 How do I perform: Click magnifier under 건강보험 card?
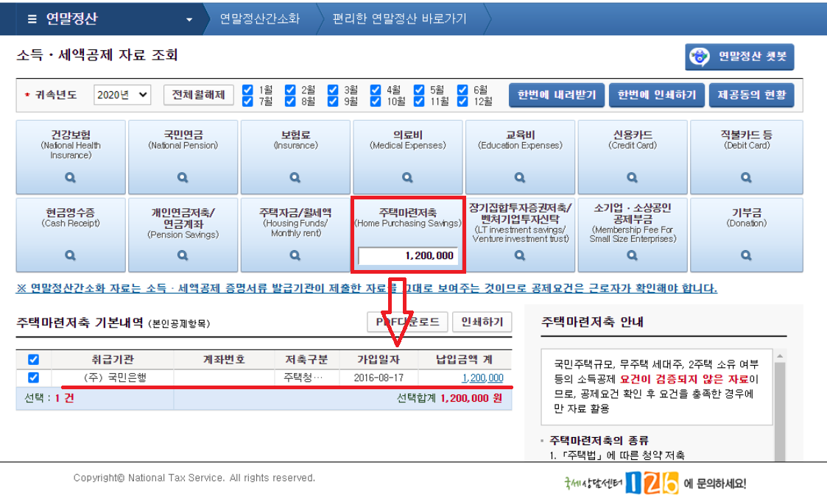click(70, 177)
